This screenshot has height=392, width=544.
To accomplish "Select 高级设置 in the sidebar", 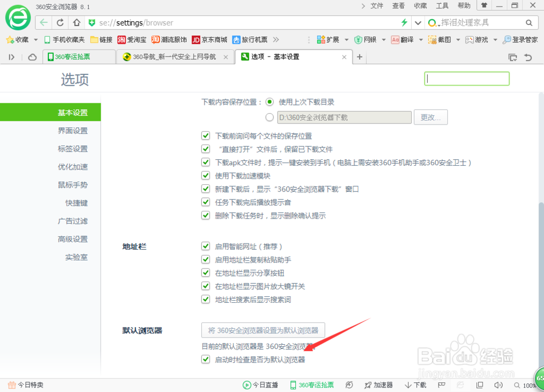I will tap(72, 239).
